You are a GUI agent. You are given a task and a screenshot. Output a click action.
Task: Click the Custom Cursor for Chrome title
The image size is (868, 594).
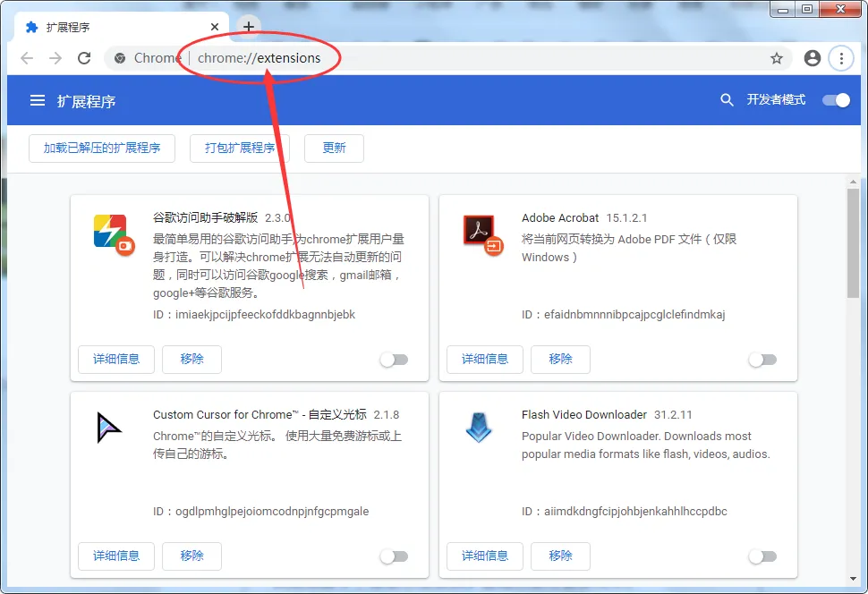260,415
